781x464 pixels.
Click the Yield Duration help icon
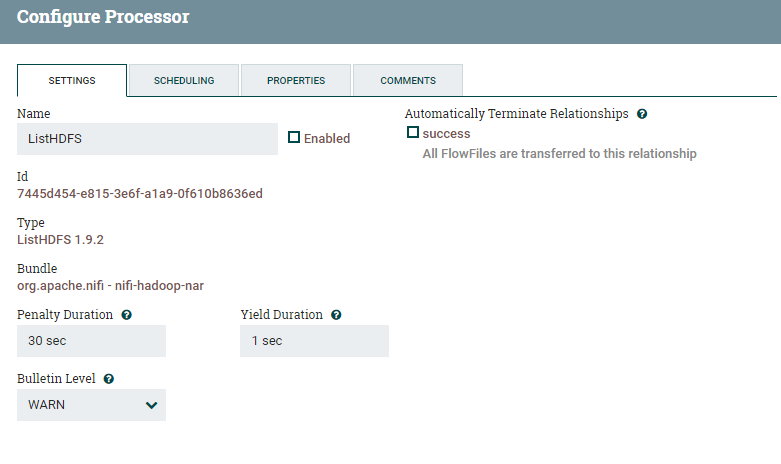(336, 315)
